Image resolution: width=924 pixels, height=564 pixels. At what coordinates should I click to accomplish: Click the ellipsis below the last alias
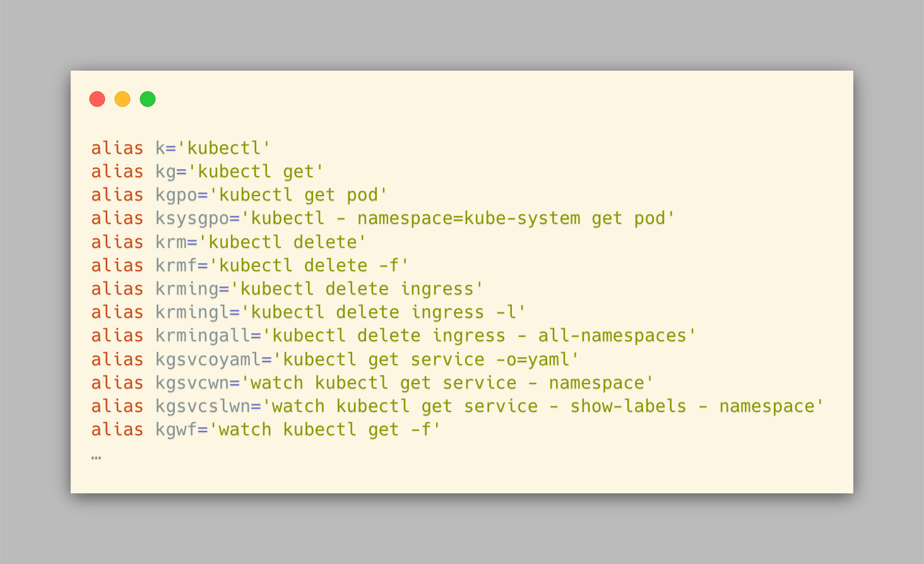96,455
